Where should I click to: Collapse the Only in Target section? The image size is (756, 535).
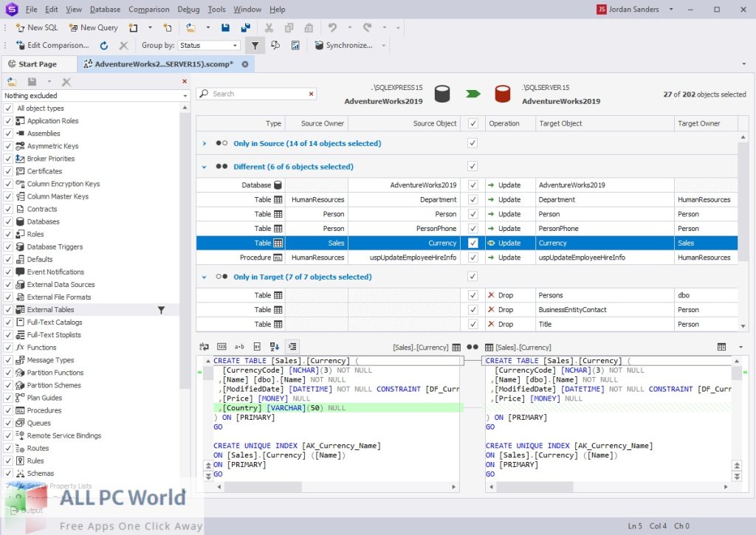205,277
